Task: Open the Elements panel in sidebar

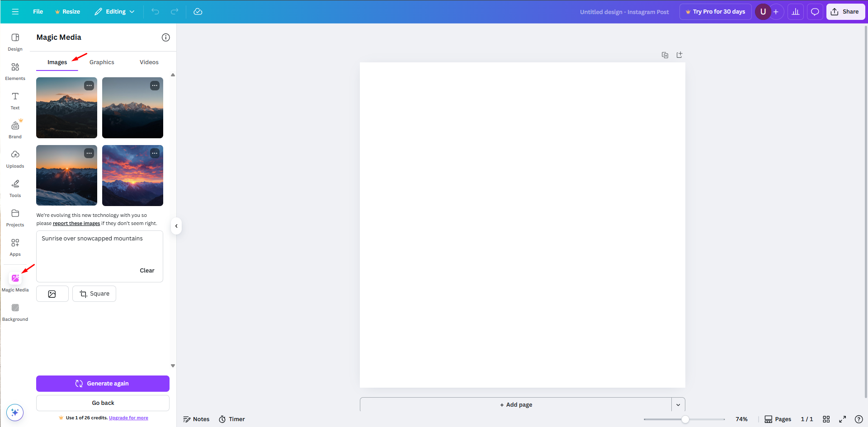Action: tap(15, 71)
